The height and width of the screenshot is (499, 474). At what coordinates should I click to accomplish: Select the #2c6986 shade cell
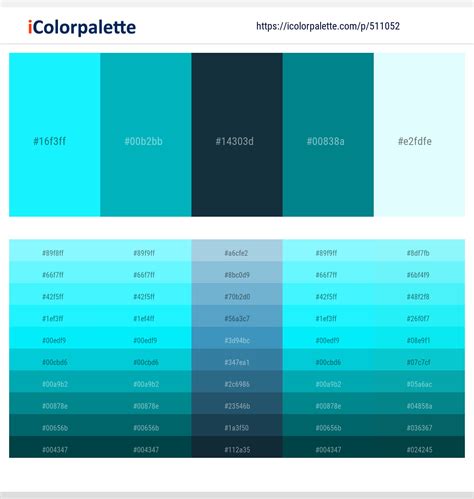(237, 382)
